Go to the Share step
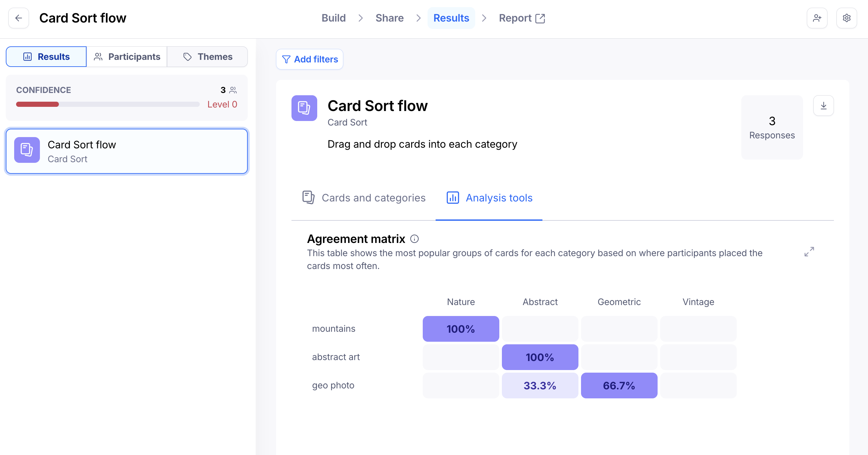 tap(389, 18)
